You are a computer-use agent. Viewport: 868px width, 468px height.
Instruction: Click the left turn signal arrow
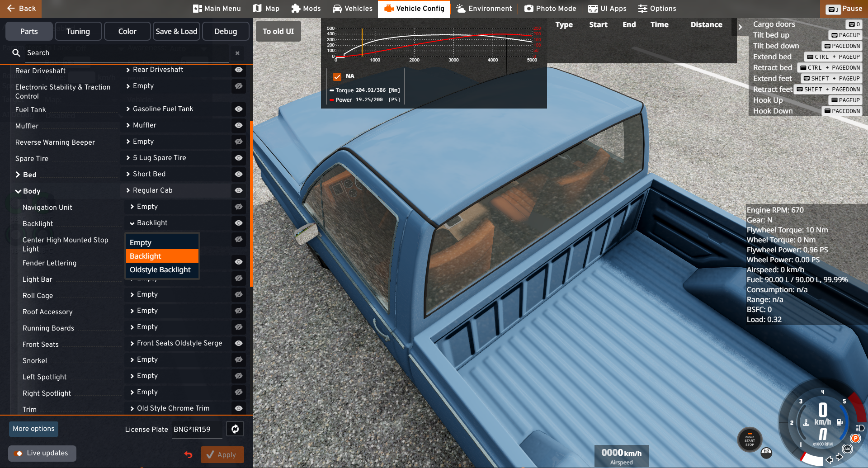[x=829, y=460]
